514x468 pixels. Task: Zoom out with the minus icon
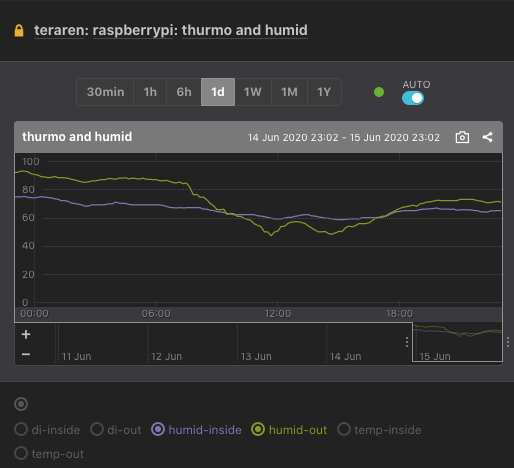(26, 354)
